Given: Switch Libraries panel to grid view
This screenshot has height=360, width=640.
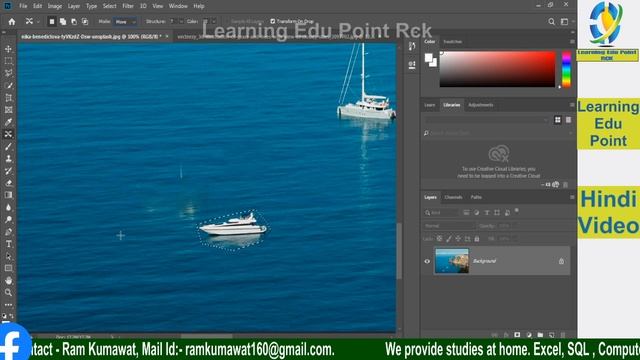Looking at the screenshot, I should (558, 120).
